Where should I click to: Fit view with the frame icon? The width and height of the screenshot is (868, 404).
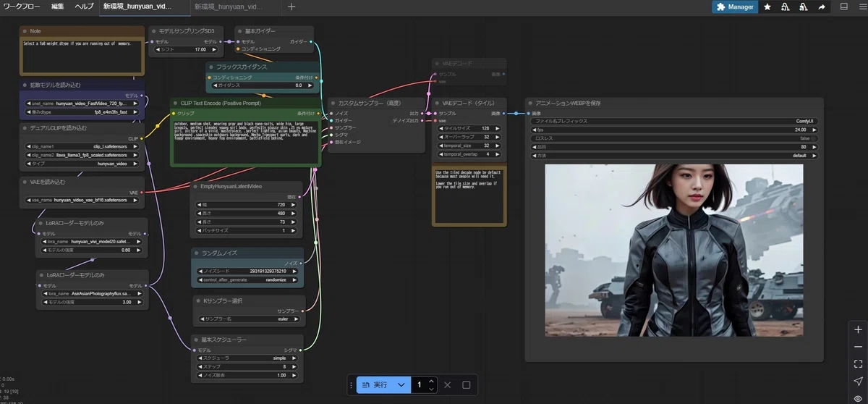[857, 363]
